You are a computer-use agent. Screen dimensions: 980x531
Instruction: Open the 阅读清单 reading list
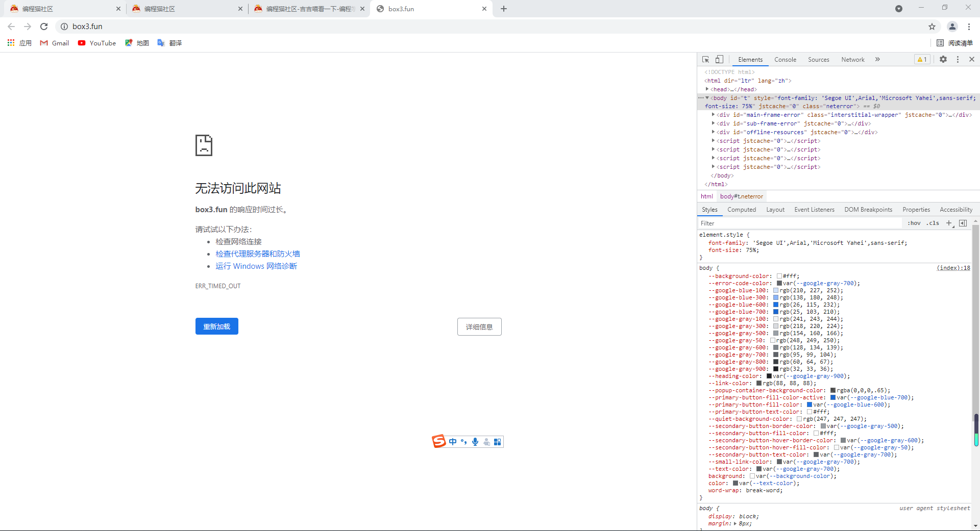pyautogui.click(x=954, y=43)
